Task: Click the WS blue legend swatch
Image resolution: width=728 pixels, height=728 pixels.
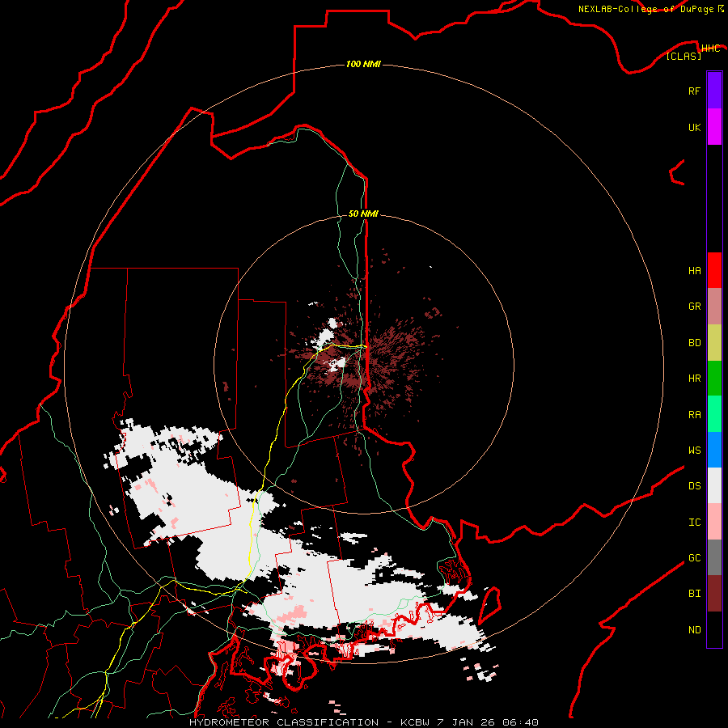Action: tap(714, 450)
